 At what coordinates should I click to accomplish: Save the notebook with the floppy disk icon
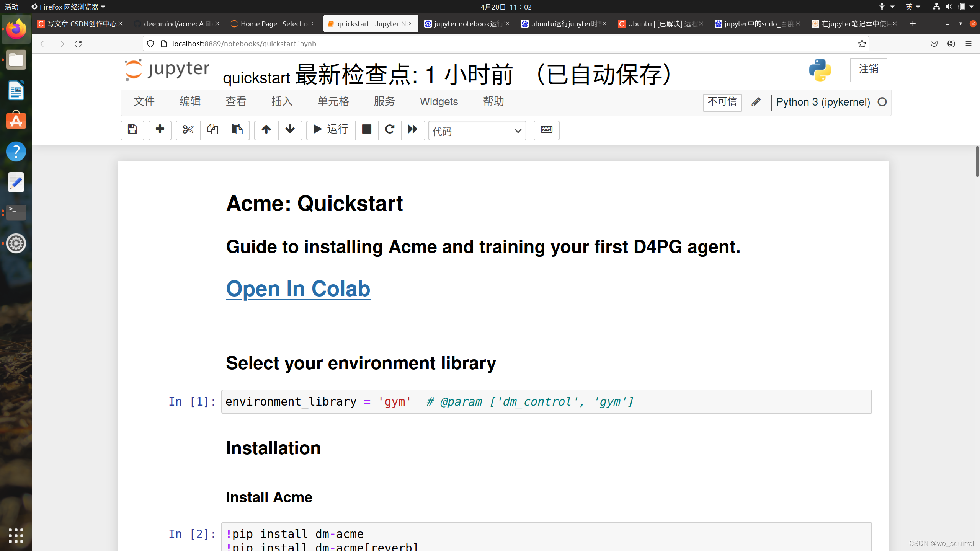tap(132, 130)
